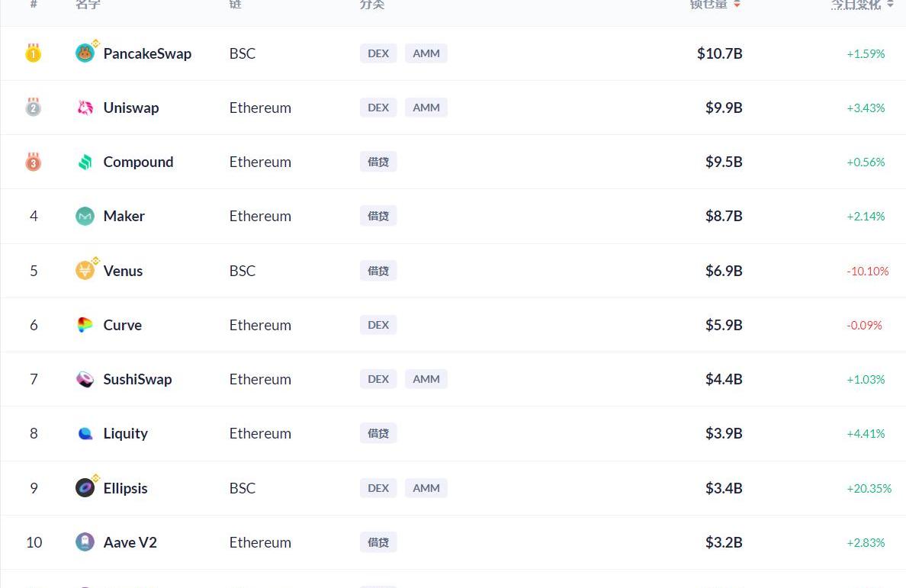Select the 借贷 tag in the Compound row
The image size is (906, 588).
point(378,162)
